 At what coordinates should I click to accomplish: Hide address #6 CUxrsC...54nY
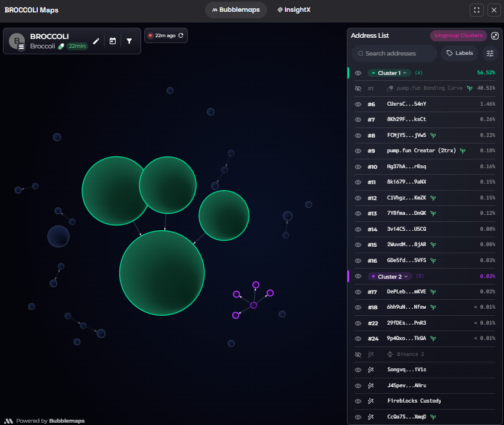(358, 104)
